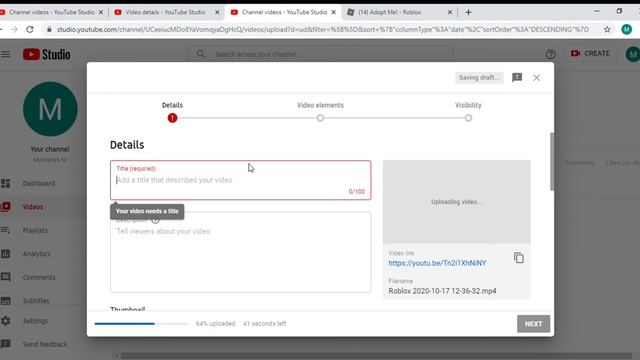The height and width of the screenshot is (360, 640).
Task: Open the youtu.be video link
Action: (x=437, y=263)
